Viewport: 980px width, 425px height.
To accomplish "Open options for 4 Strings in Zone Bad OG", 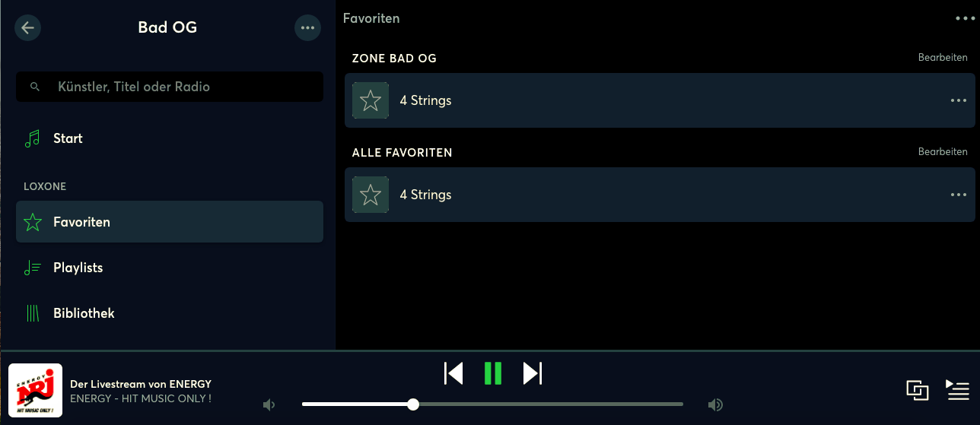I will coord(958,100).
